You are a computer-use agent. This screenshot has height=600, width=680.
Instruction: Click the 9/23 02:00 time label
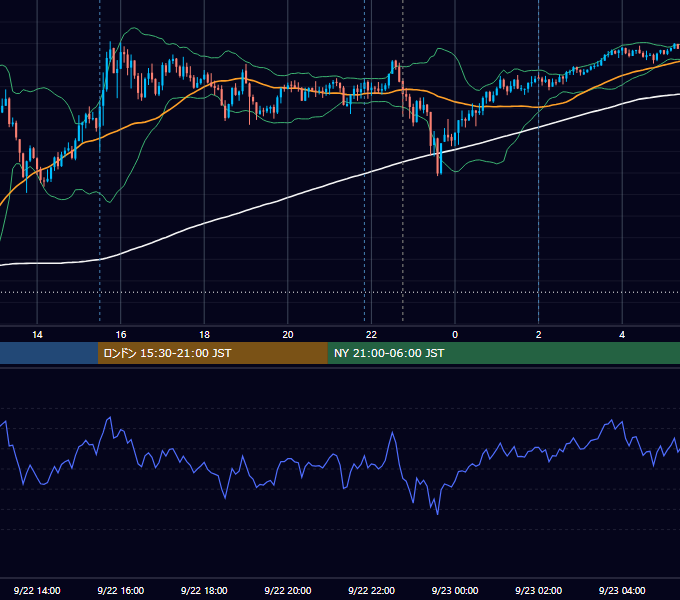pos(538,590)
